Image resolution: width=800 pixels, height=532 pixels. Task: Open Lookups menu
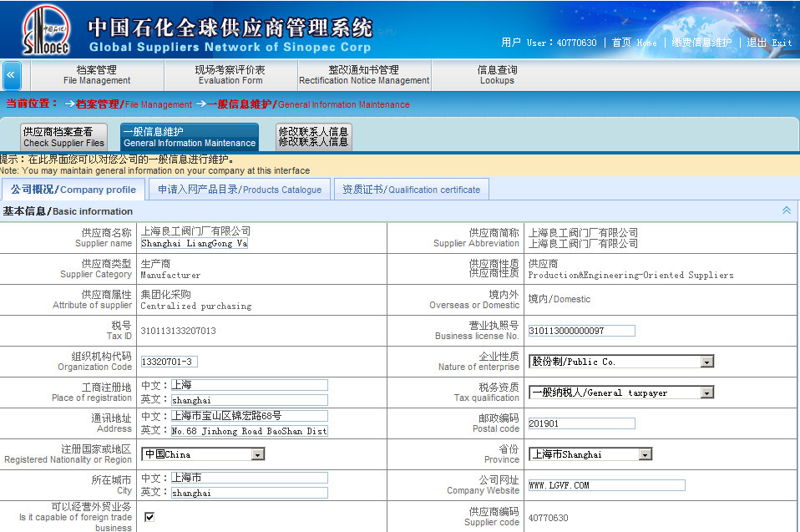[x=497, y=75]
